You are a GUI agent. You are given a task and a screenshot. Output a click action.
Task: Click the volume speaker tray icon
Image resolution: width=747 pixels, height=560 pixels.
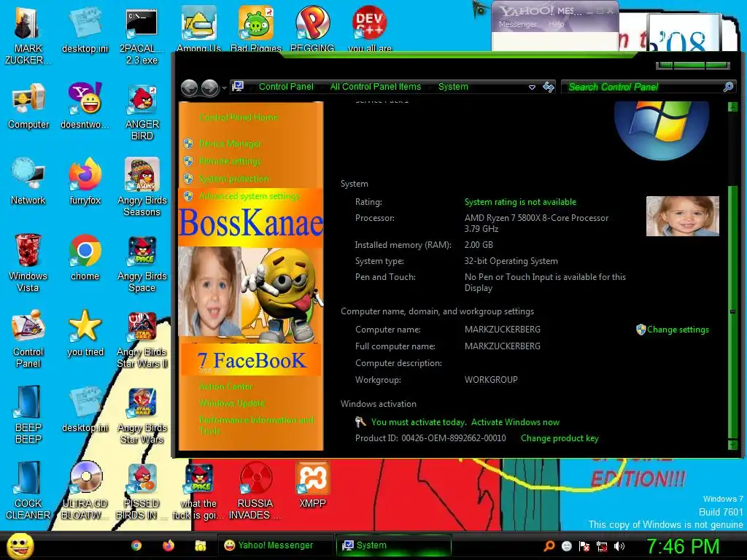[619, 546]
